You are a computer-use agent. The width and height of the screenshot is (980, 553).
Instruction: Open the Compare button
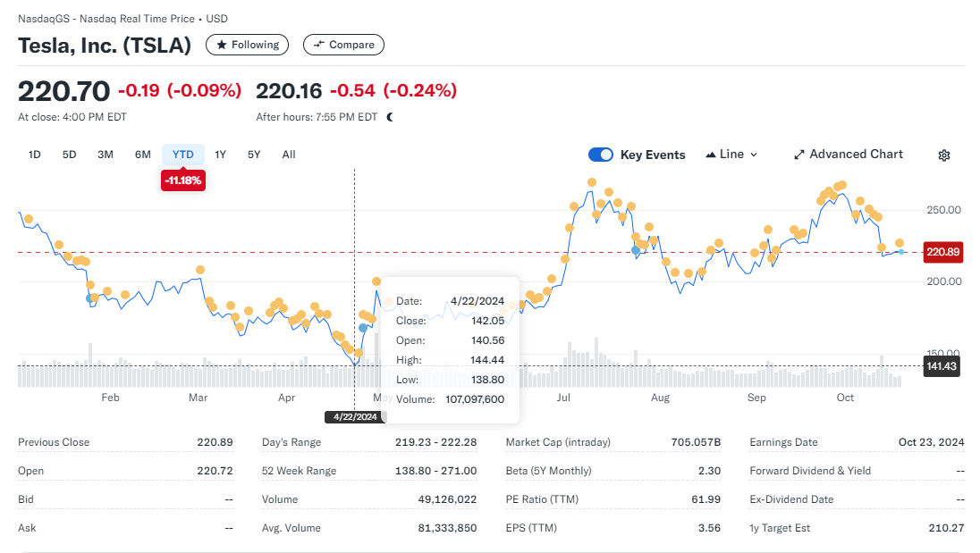[343, 45]
